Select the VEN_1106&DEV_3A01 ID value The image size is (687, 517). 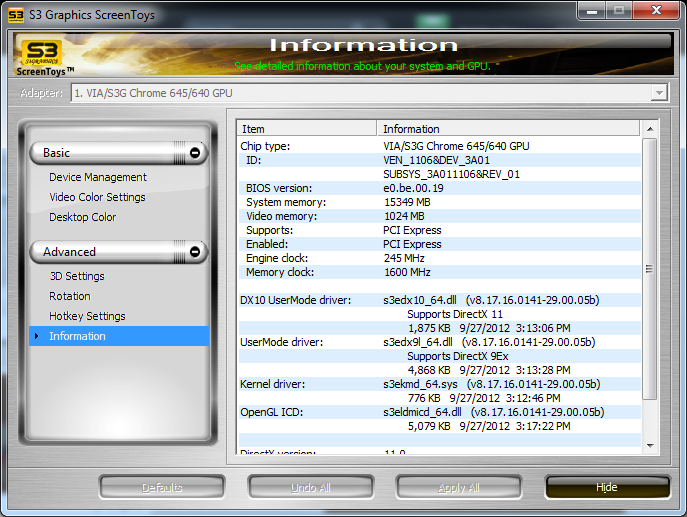click(x=436, y=160)
